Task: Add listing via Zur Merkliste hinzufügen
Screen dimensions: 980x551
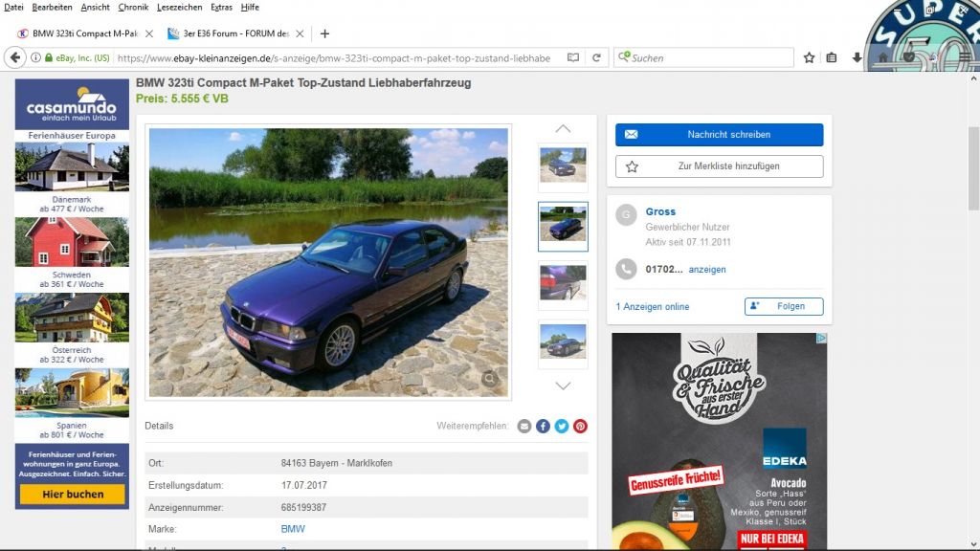Action: click(719, 166)
